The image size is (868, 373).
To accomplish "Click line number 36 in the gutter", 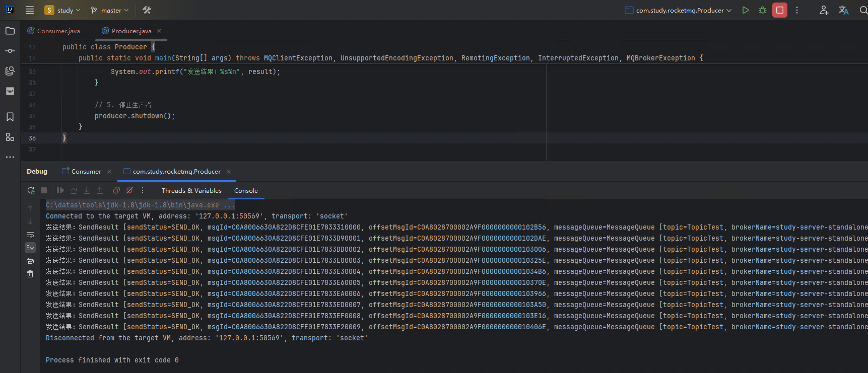I will [32, 138].
